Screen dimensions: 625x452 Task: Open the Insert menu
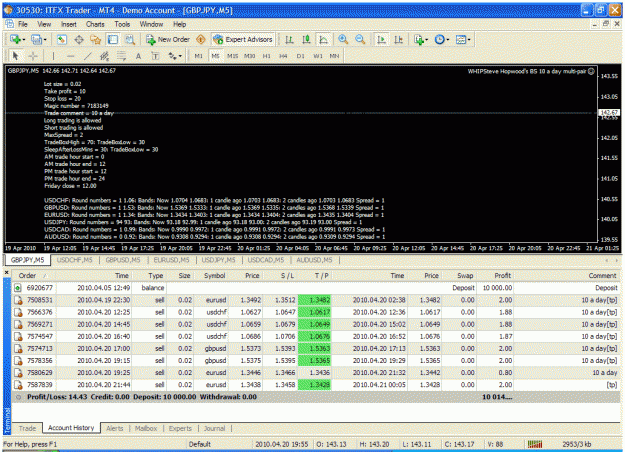69,24
